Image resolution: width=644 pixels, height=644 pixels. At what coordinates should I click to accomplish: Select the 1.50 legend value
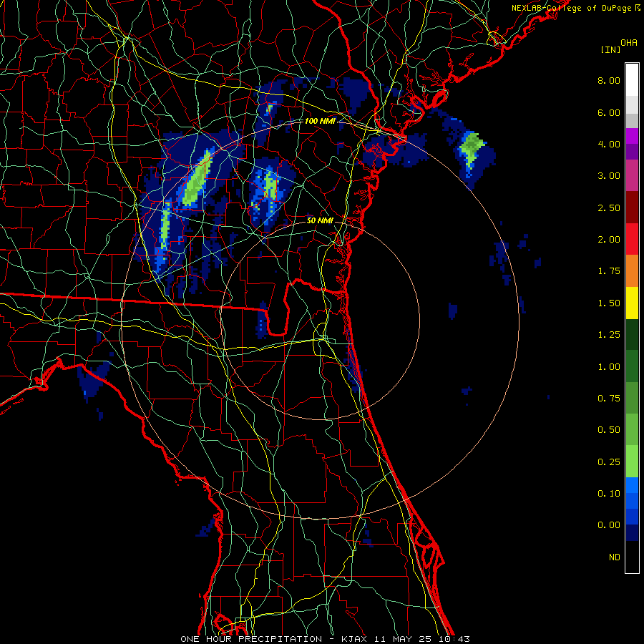click(x=609, y=303)
